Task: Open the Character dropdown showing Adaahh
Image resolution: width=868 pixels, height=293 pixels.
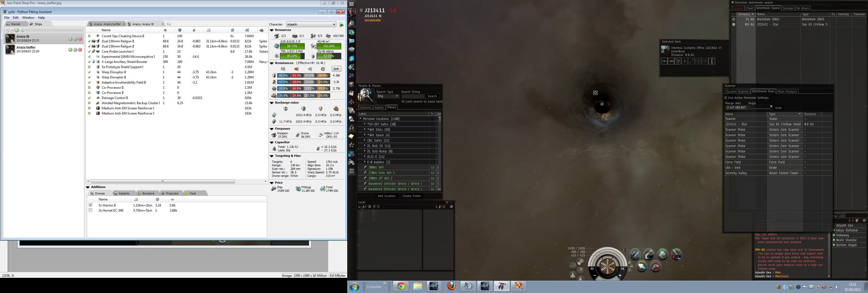Action: (311, 24)
